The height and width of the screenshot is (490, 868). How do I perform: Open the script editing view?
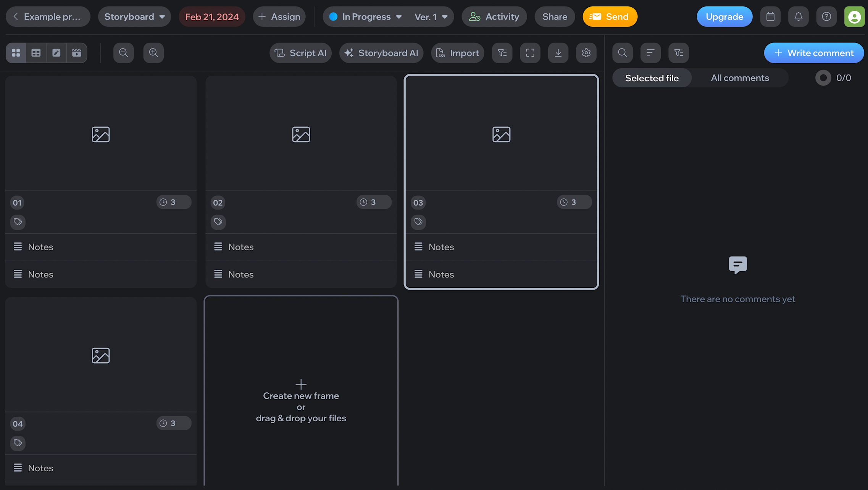56,53
